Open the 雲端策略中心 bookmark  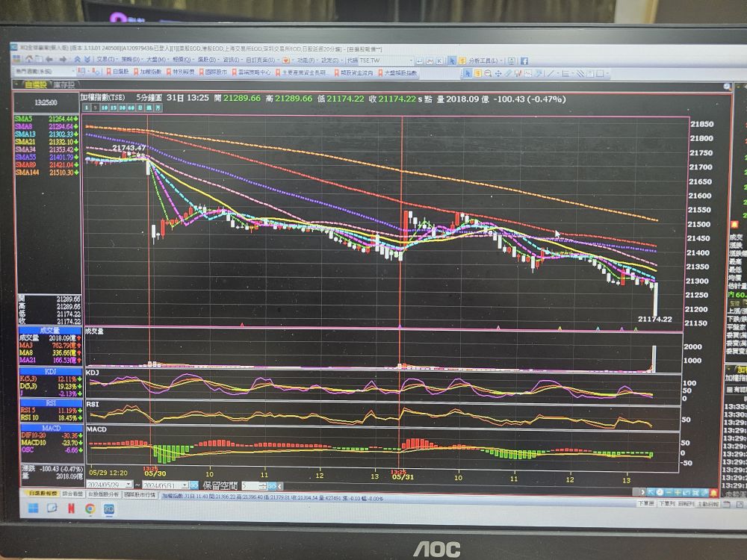(x=252, y=72)
